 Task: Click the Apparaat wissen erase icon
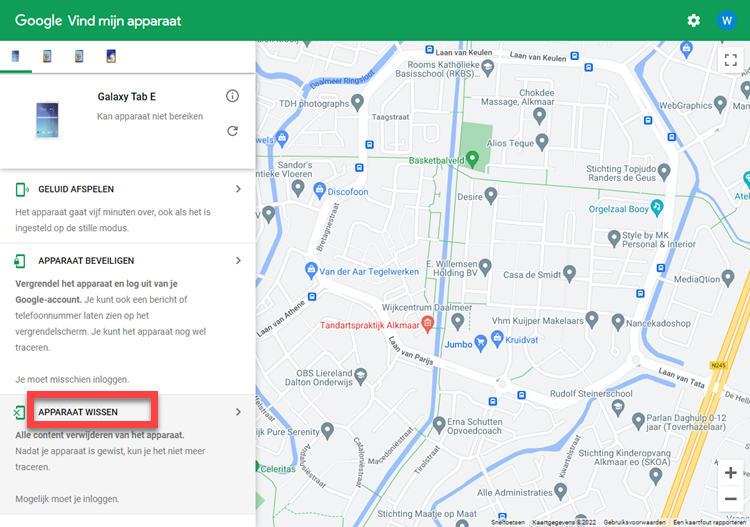[x=19, y=412]
